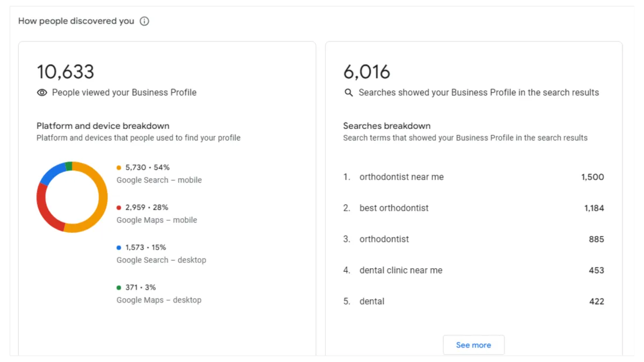The image size is (644, 362).
Task: Click the 'dental clinic near me' row
Action: (401, 270)
